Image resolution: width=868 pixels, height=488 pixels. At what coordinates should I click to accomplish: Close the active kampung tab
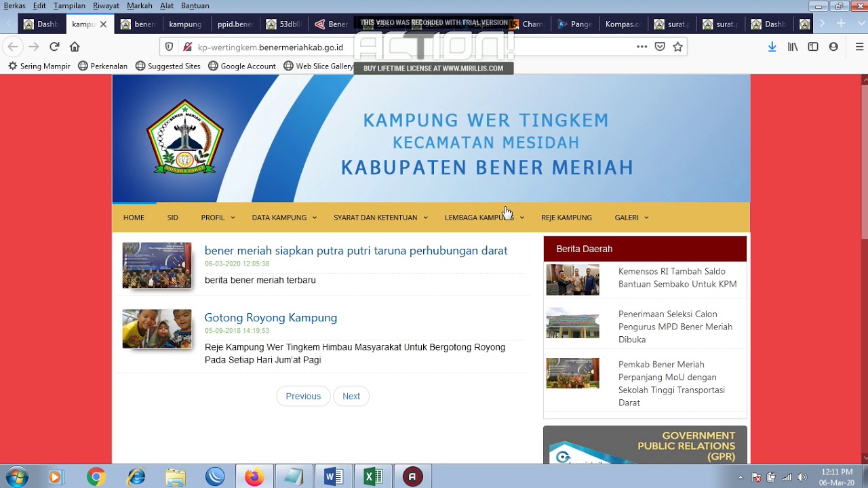pos(103,24)
